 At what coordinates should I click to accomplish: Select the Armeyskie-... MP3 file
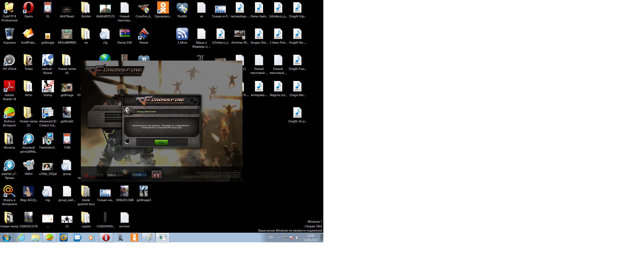click(x=259, y=89)
